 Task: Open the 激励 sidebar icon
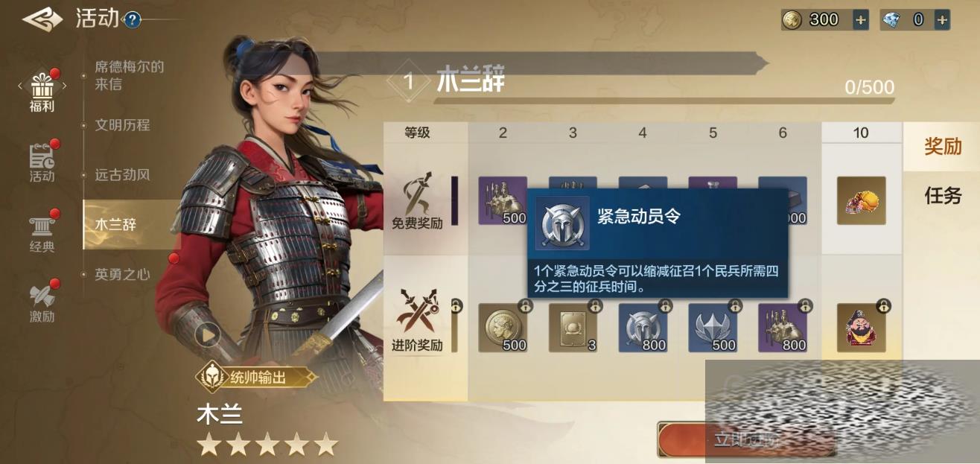[x=42, y=302]
